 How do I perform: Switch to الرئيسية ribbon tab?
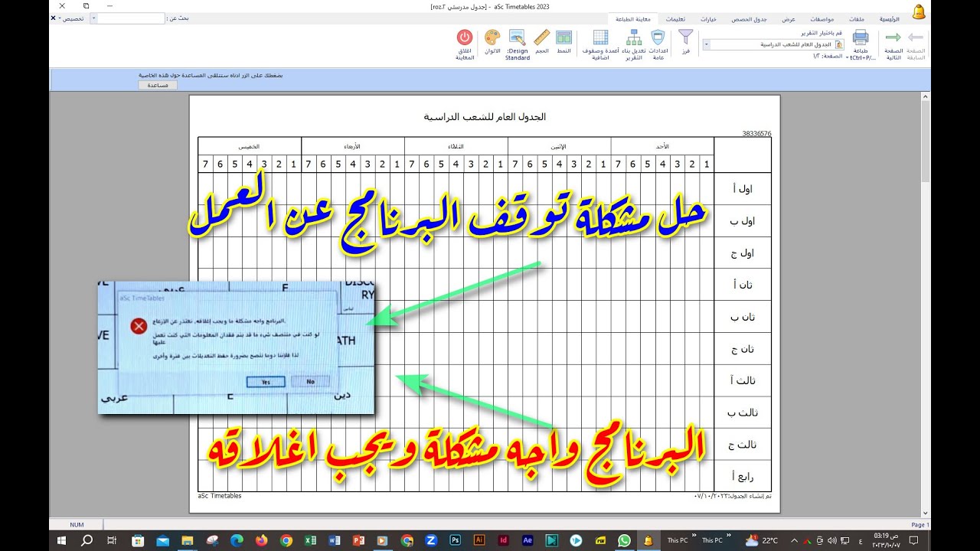tap(890, 18)
